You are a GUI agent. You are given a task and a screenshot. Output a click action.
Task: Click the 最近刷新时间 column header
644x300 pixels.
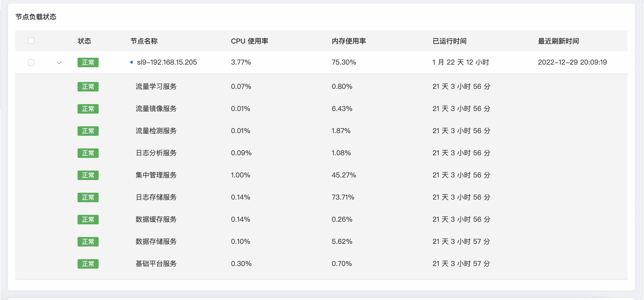pos(558,41)
